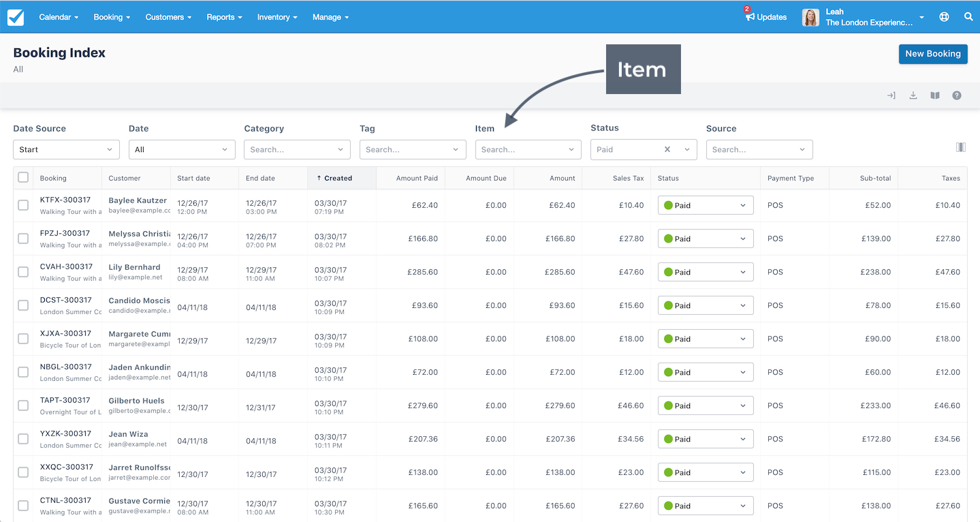
Task: Select checkbox for booking XJXA-300317
Action: click(x=23, y=339)
